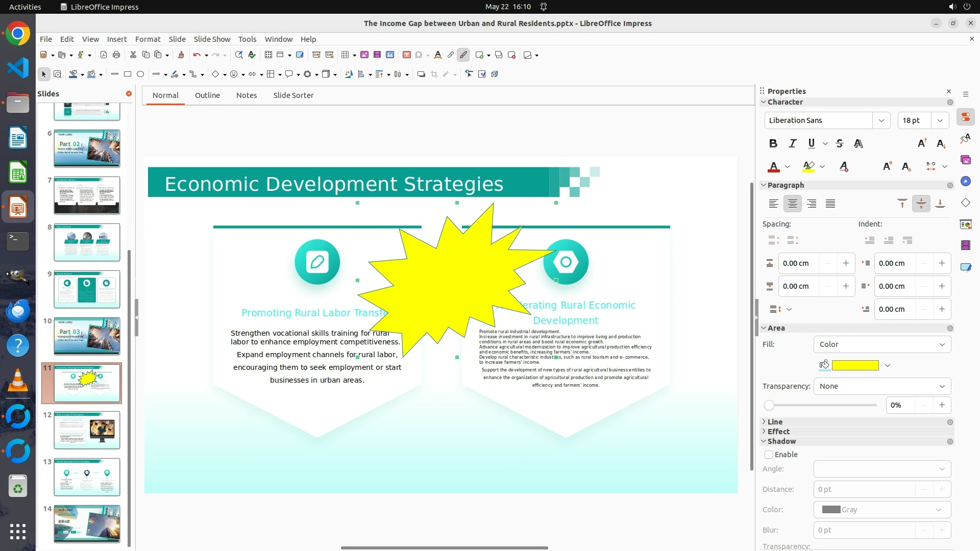Viewport: 980px width, 551px height.
Task: Click the Print toolbar icon
Action: [x=116, y=55]
